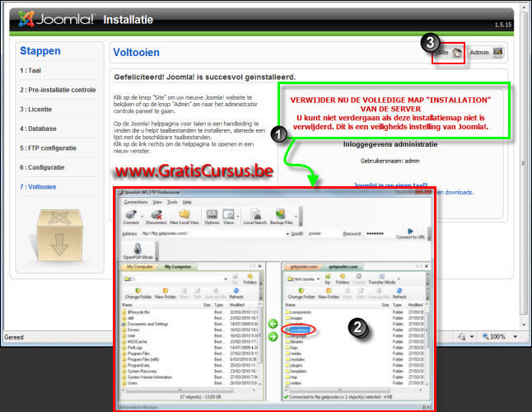Select the media folder in the remote list
Screen dimensions: 532x412
tap(293, 353)
